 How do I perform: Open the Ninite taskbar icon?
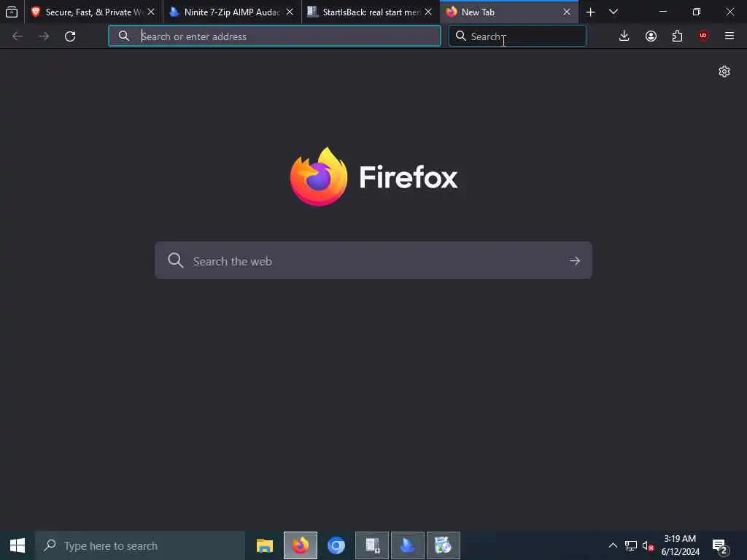click(408, 545)
